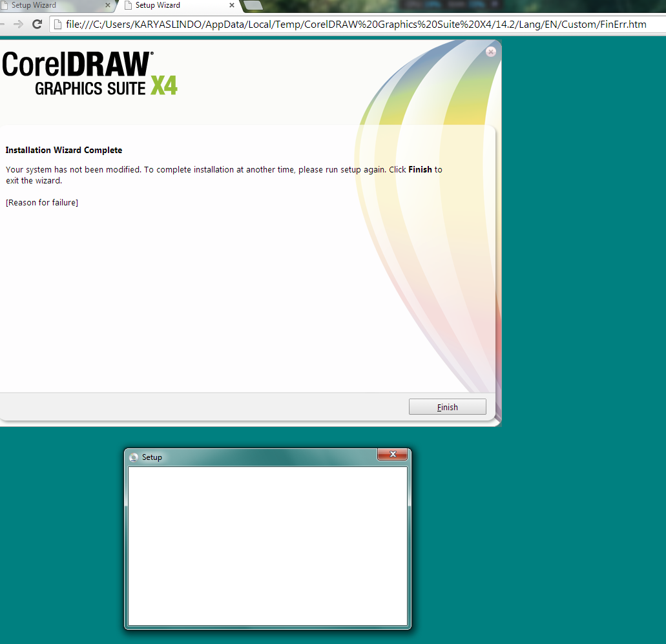Close the inactive Setup Wizard browser tab

tap(107, 5)
